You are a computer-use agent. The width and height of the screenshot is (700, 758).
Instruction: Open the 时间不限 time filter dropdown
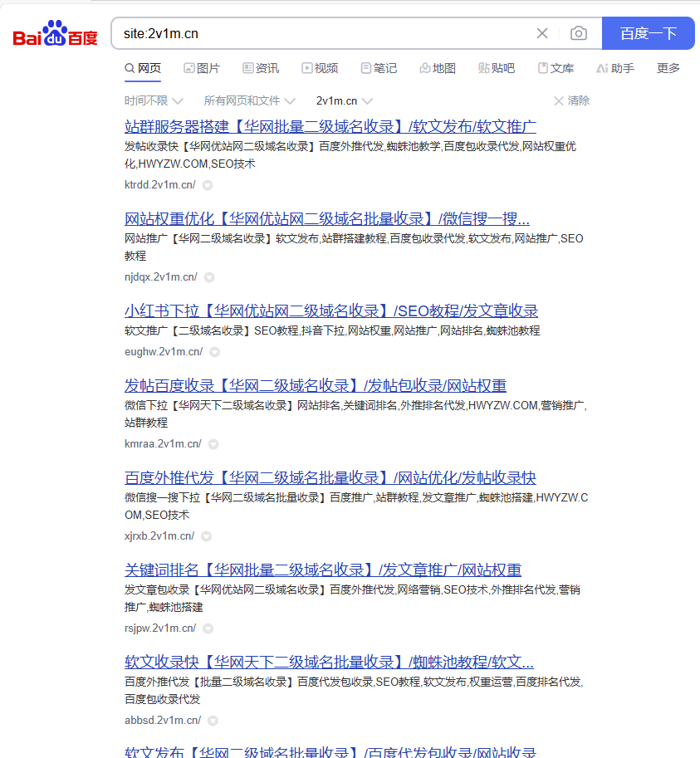coord(154,100)
